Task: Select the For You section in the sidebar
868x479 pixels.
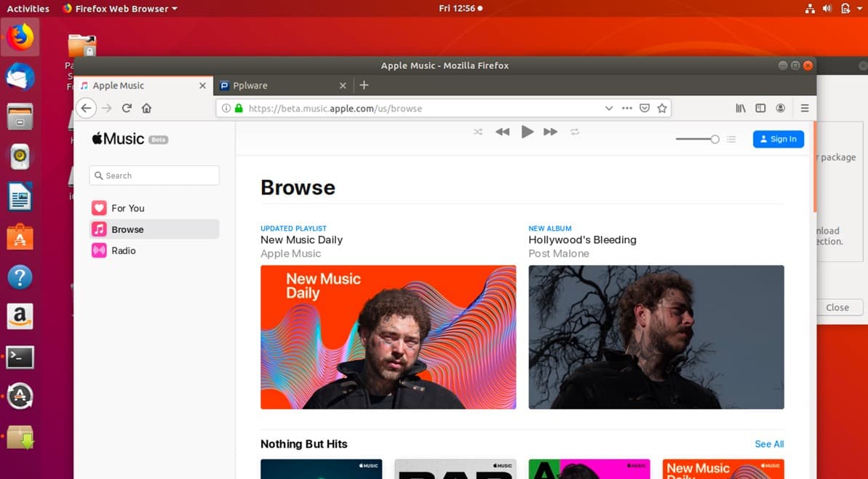Action: [x=127, y=207]
